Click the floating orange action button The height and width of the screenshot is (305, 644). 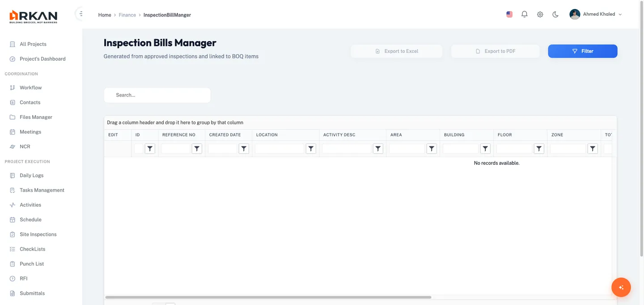[x=621, y=287]
